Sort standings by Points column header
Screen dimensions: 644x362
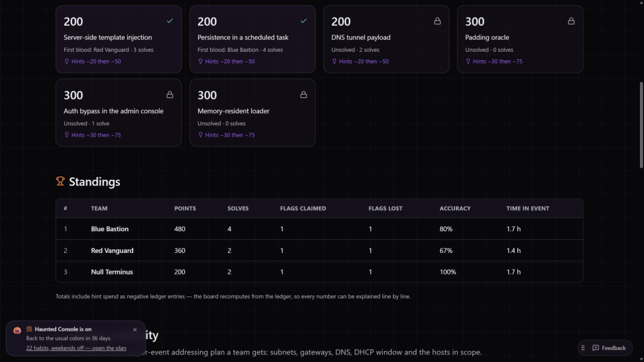(185, 208)
